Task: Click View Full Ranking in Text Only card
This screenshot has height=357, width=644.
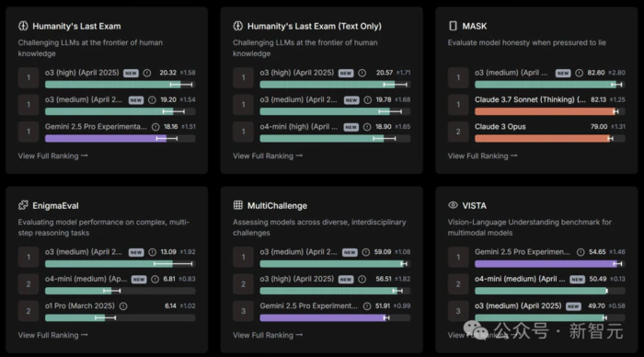Action: pos(268,155)
